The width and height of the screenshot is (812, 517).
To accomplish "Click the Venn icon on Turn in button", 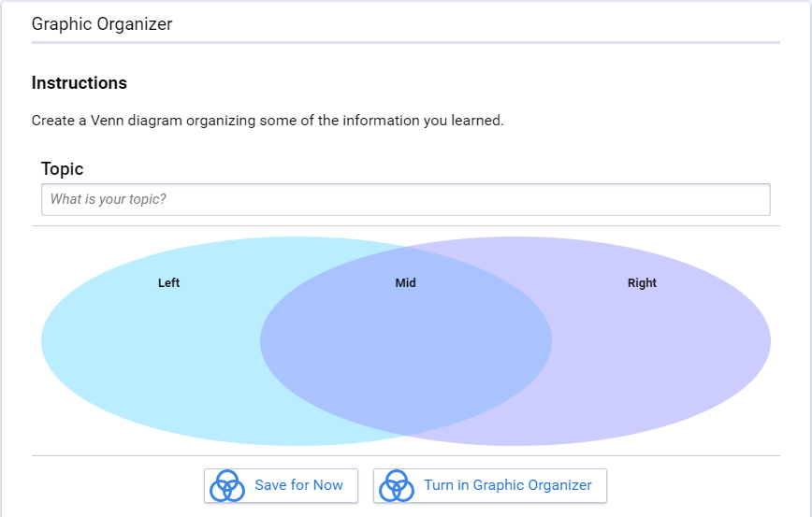I will (x=396, y=486).
